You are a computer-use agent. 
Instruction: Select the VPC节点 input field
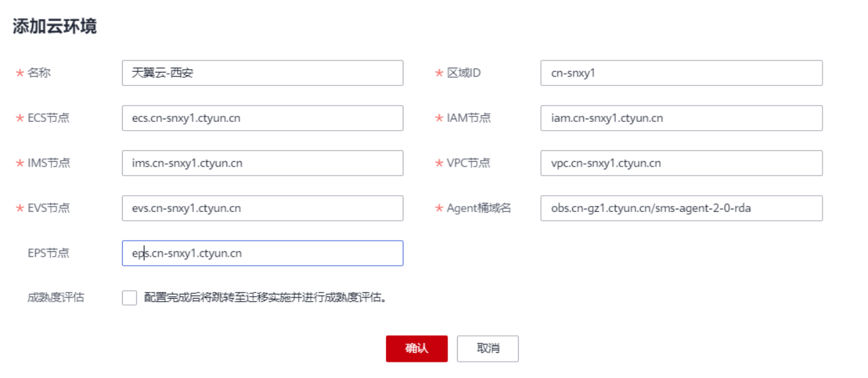pyautogui.click(x=682, y=163)
